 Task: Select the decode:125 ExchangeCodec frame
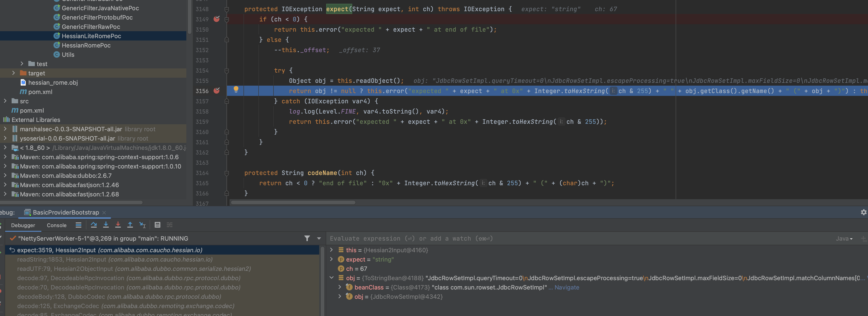[x=162, y=306]
